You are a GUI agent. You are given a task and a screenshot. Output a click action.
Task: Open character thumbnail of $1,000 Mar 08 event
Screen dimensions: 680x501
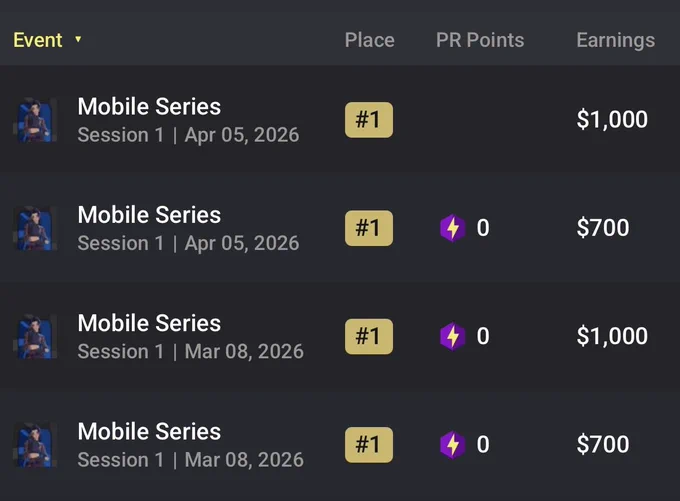pos(35,337)
